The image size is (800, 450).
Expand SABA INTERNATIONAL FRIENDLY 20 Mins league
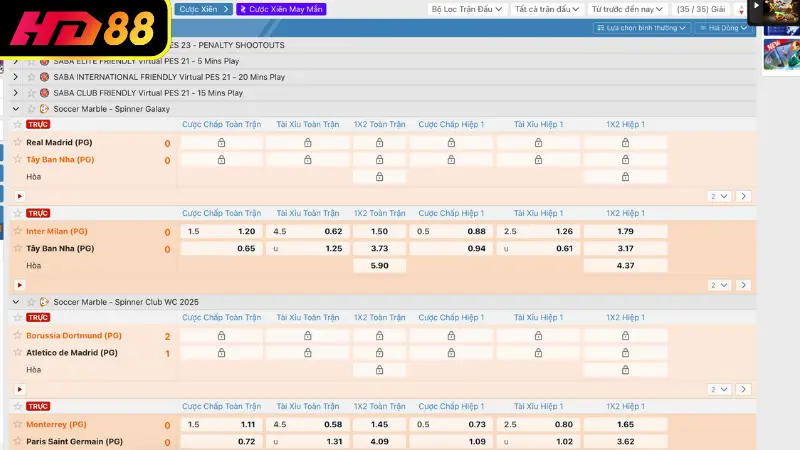tap(15, 77)
